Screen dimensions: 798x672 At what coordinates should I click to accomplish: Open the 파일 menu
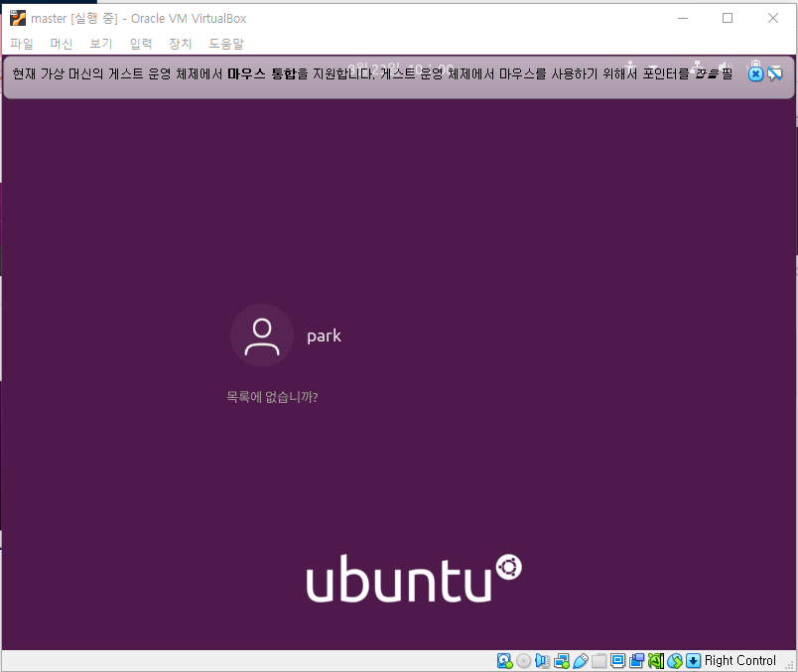pyautogui.click(x=22, y=44)
